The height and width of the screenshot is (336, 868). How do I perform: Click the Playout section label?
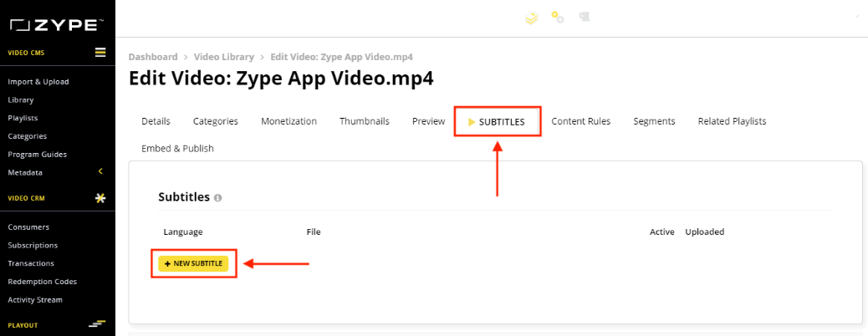click(23, 325)
